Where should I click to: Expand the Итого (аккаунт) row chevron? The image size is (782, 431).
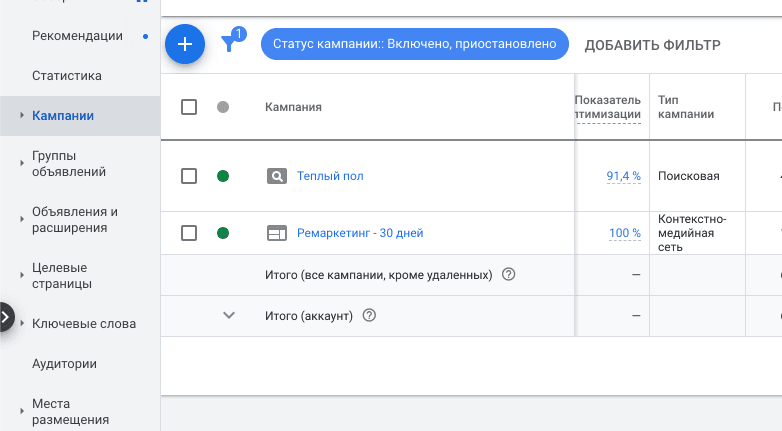pyautogui.click(x=229, y=315)
